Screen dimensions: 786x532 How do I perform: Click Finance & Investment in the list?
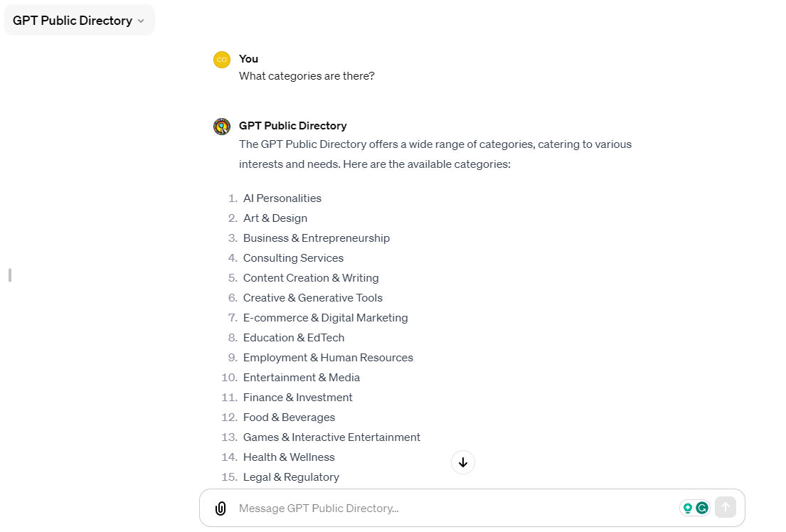[x=297, y=397]
